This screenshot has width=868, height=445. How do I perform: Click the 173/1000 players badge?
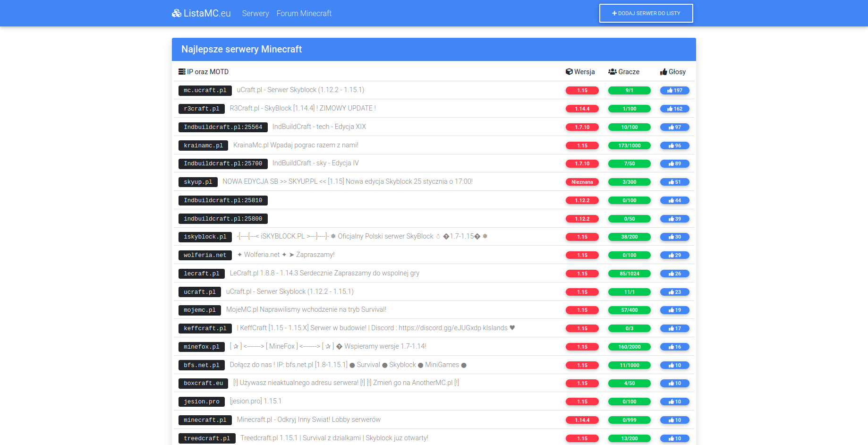click(x=629, y=145)
